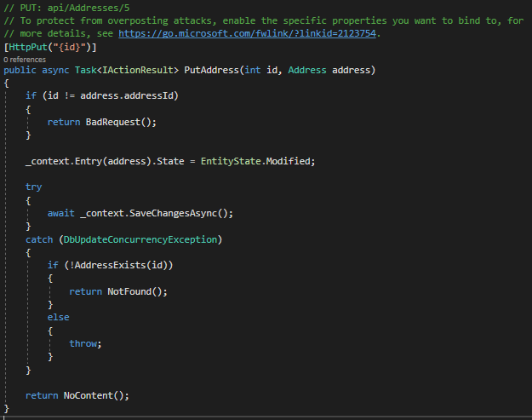Screen dimensions: 532x420
Task: Click the AddressExists(id) call
Action: [121, 265]
